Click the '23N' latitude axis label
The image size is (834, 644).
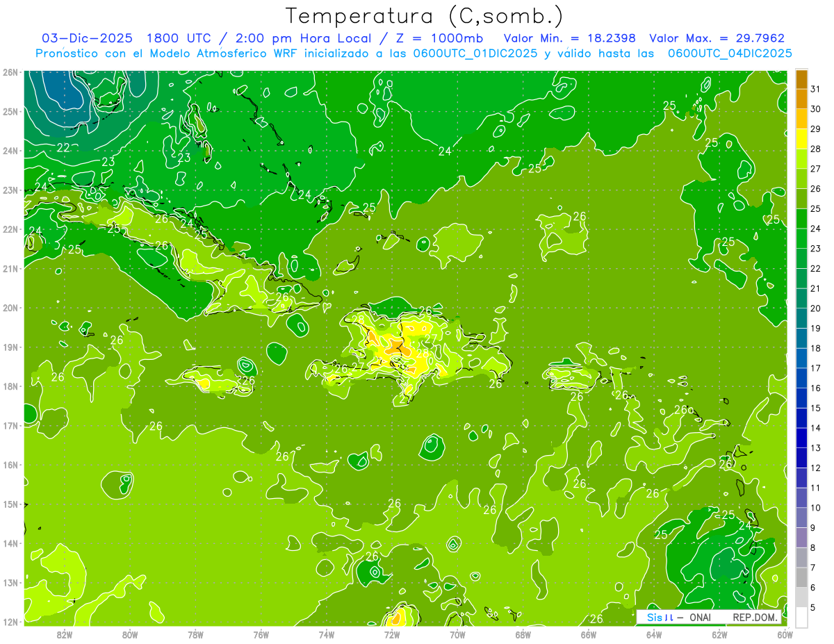coord(10,190)
